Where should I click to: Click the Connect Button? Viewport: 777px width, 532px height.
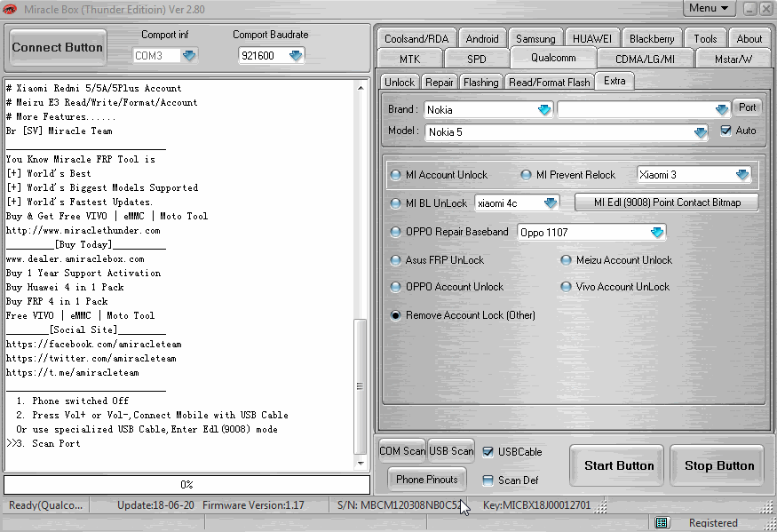click(x=58, y=48)
